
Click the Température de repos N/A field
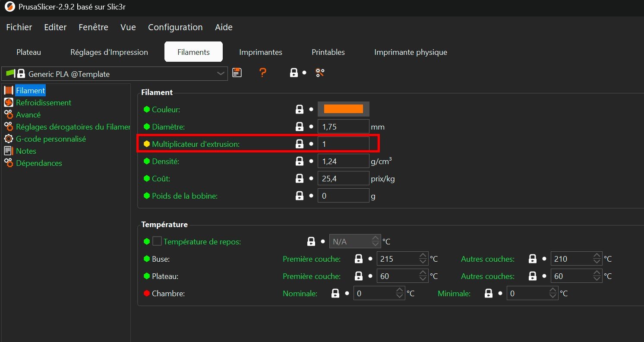[x=355, y=241]
